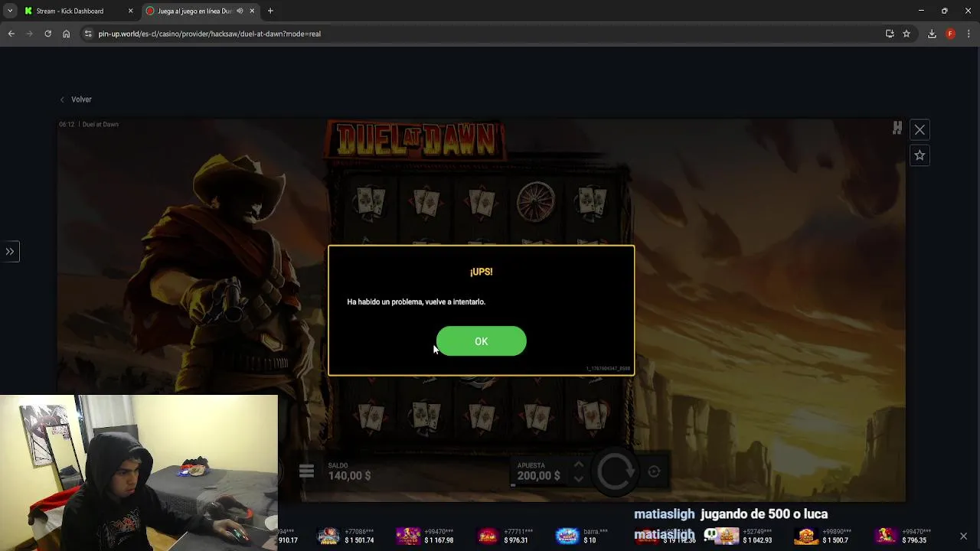Minimize the browser window
980x551 pixels.
pyautogui.click(x=921, y=11)
